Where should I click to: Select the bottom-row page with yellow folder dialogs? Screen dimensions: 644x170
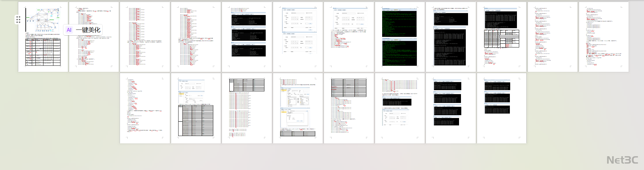coord(298,108)
